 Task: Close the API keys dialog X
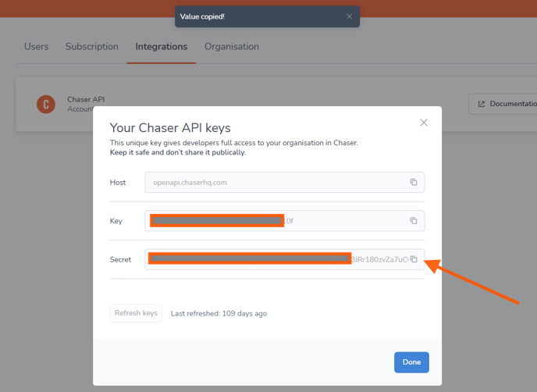click(424, 123)
